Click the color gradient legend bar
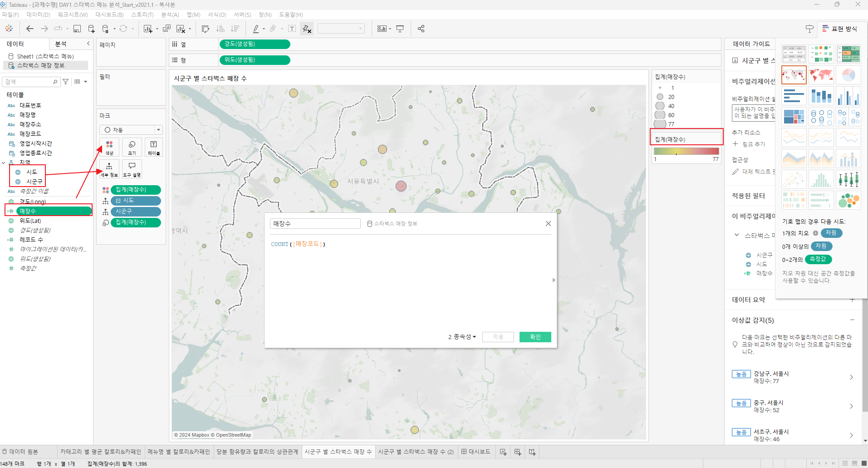868x468 pixels. tap(686, 151)
